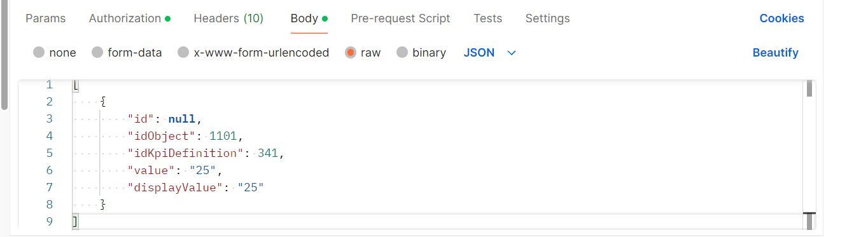Screen dimensions: 868x237
Task: Go to the Tests tab
Action: coord(487,18)
